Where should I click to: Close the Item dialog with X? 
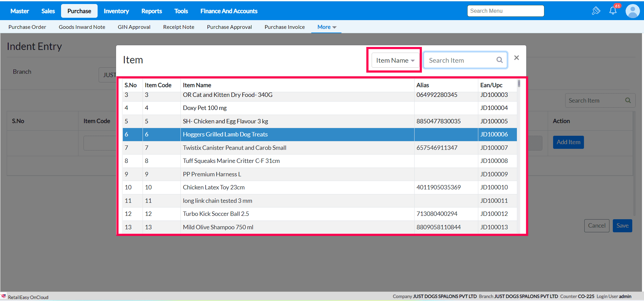click(x=517, y=58)
